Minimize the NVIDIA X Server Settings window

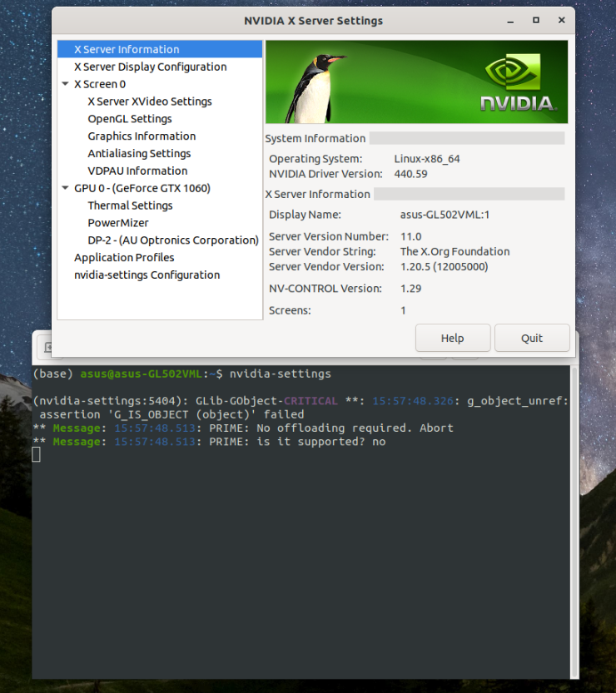pos(510,21)
